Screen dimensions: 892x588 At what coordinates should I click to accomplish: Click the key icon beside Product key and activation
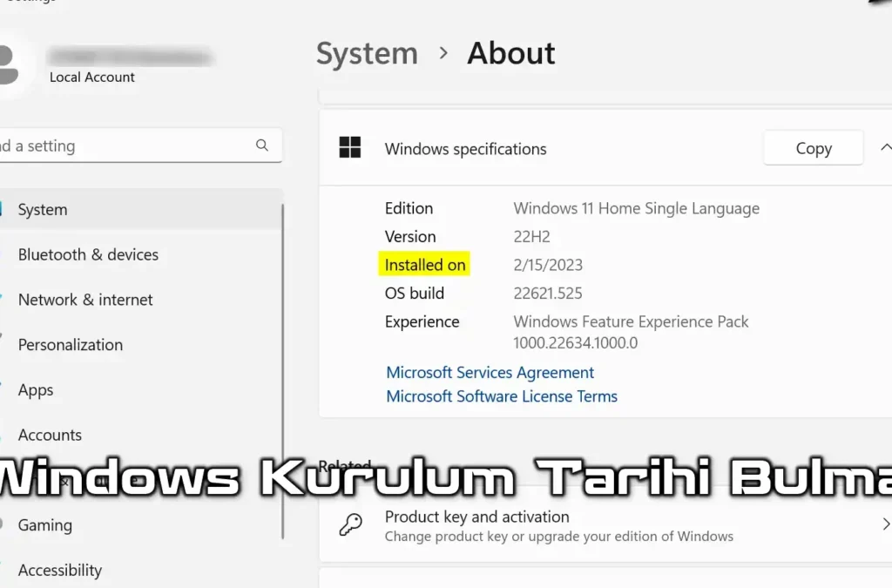tap(350, 525)
